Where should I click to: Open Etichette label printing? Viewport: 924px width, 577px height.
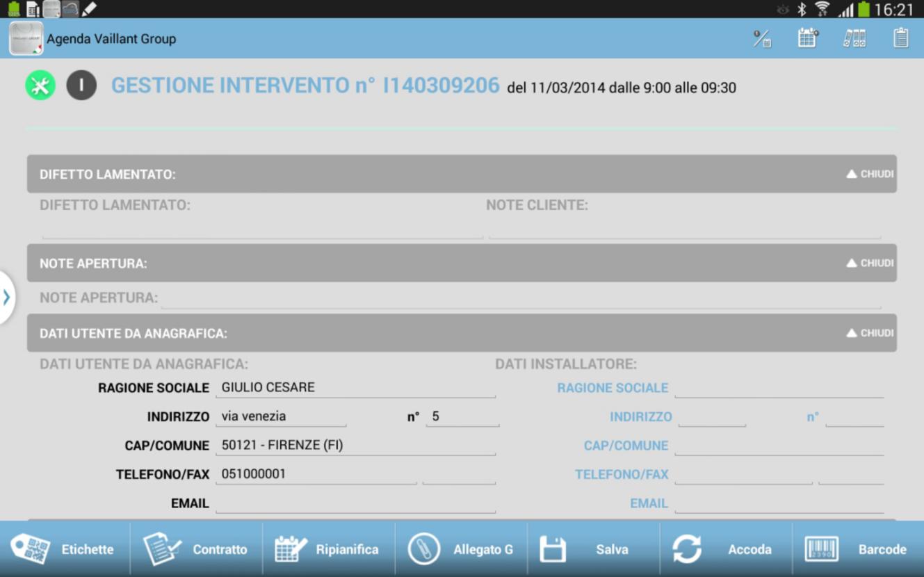[65, 549]
